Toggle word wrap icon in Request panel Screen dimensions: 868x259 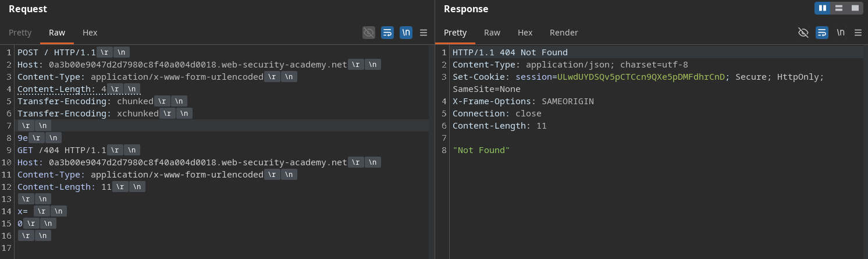click(x=387, y=33)
